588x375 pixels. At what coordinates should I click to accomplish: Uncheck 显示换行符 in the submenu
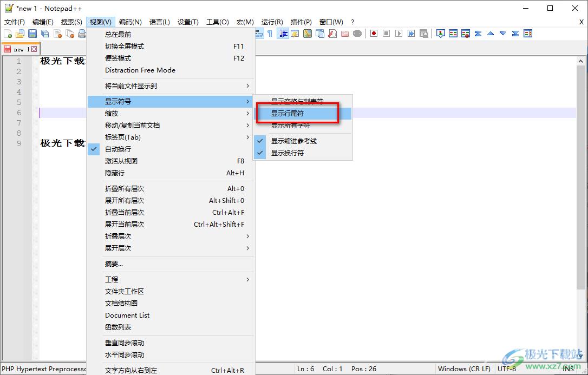click(288, 153)
